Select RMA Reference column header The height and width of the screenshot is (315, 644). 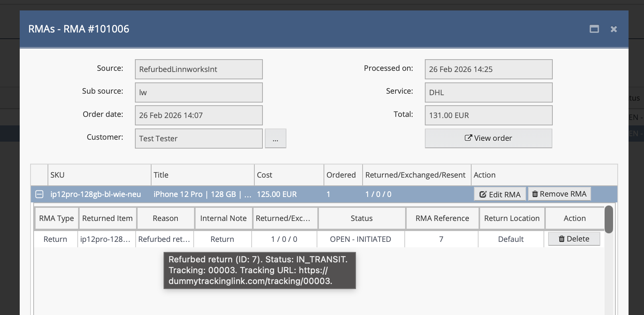[x=442, y=218]
